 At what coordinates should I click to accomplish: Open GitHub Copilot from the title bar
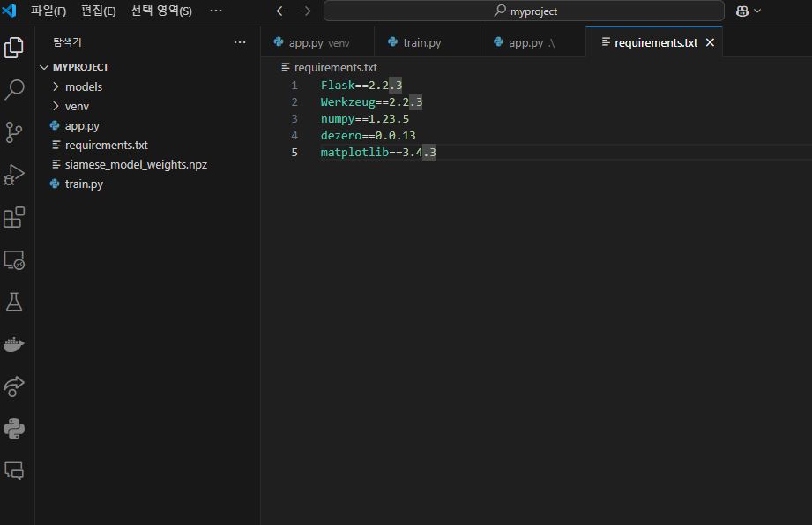tap(741, 11)
